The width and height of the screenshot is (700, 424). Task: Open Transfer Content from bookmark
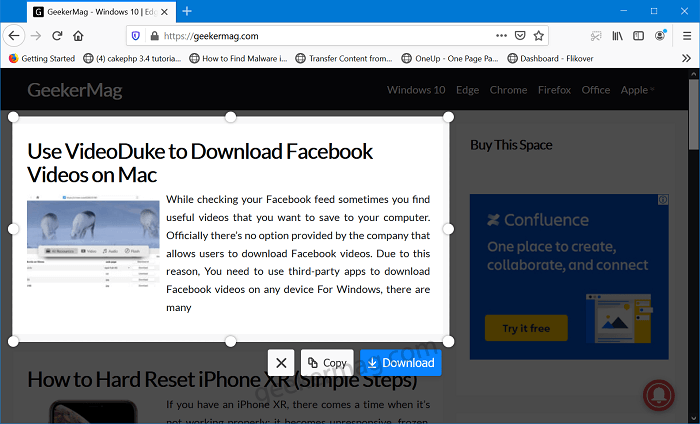coord(344,58)
